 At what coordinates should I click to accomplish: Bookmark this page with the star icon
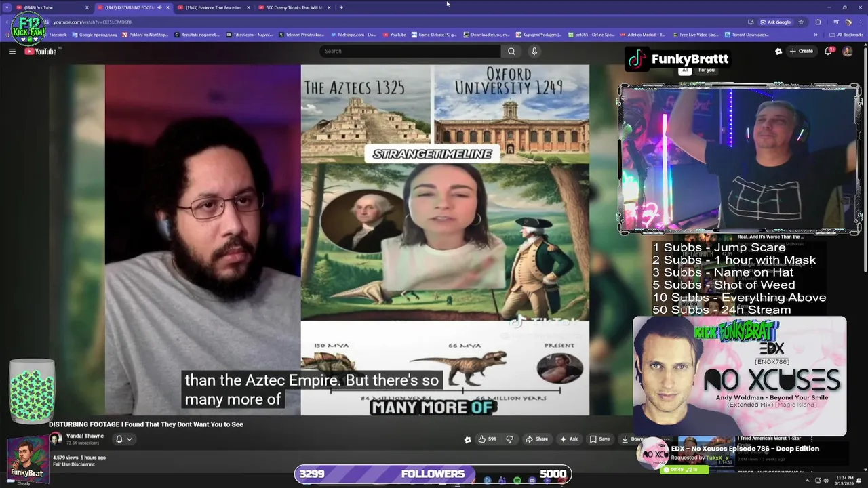801,22
